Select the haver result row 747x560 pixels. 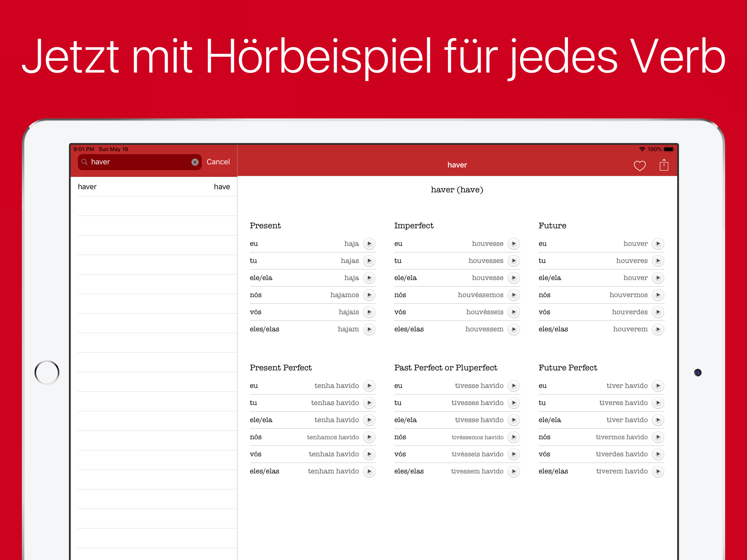tap(154, 187)
